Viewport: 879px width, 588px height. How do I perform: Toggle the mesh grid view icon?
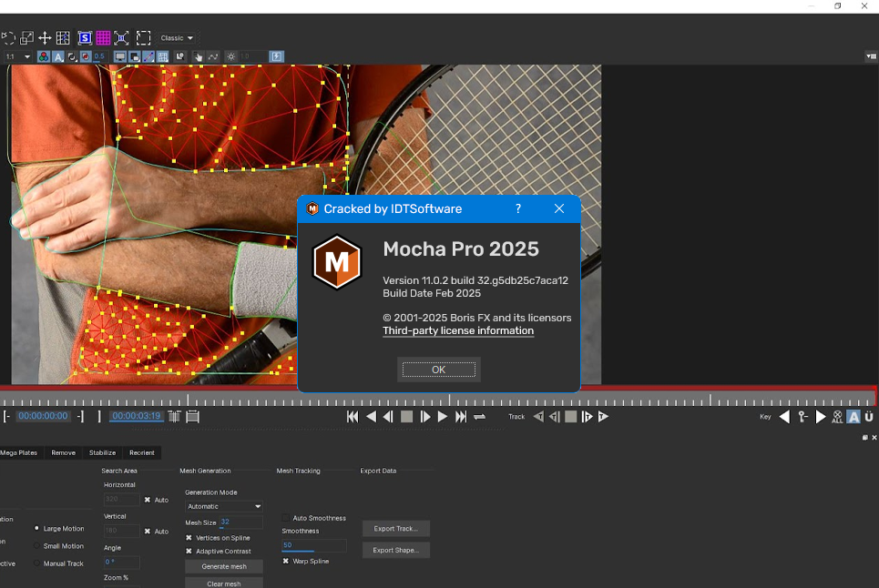pos(162,56)
